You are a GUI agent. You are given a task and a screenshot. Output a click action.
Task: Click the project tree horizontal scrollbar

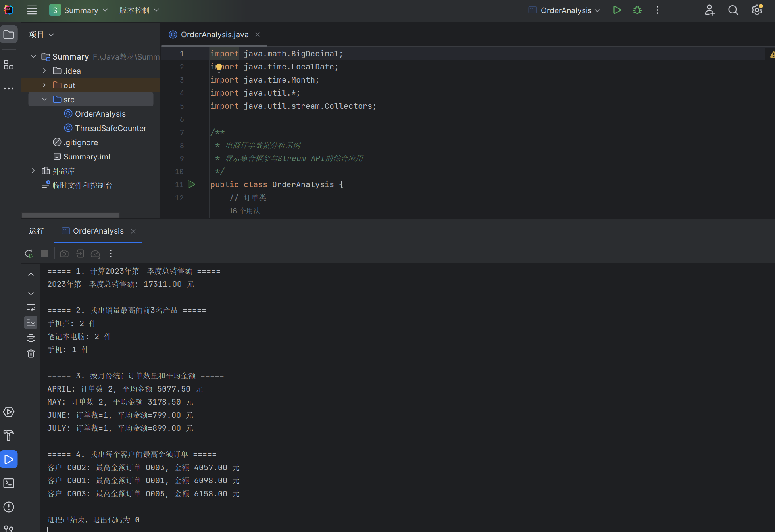71,215
